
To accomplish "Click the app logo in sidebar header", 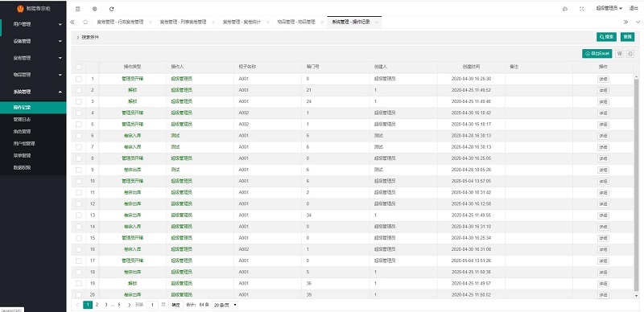I will 20,9.
